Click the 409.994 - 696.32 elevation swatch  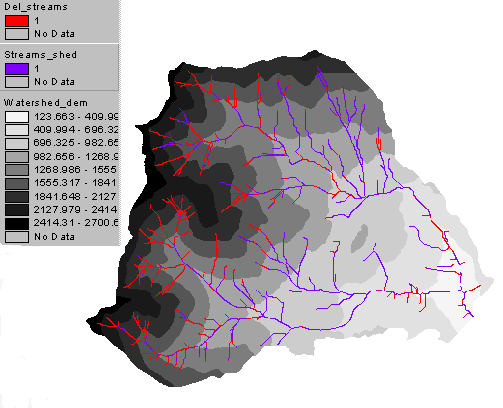[17, 130]
